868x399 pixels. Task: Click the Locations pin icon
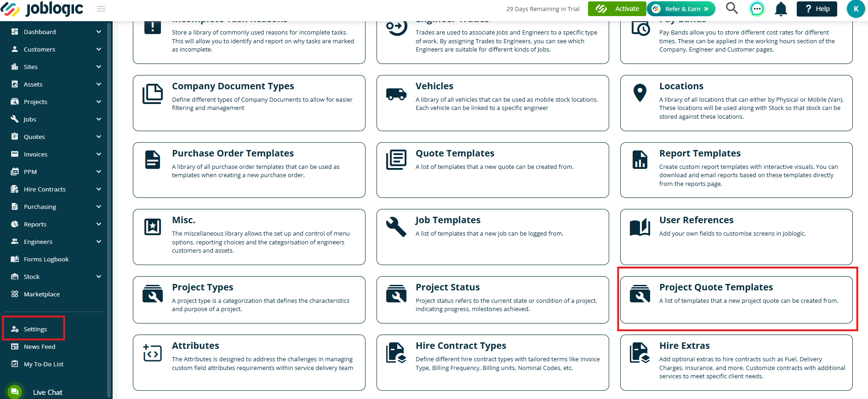(640, 93)
